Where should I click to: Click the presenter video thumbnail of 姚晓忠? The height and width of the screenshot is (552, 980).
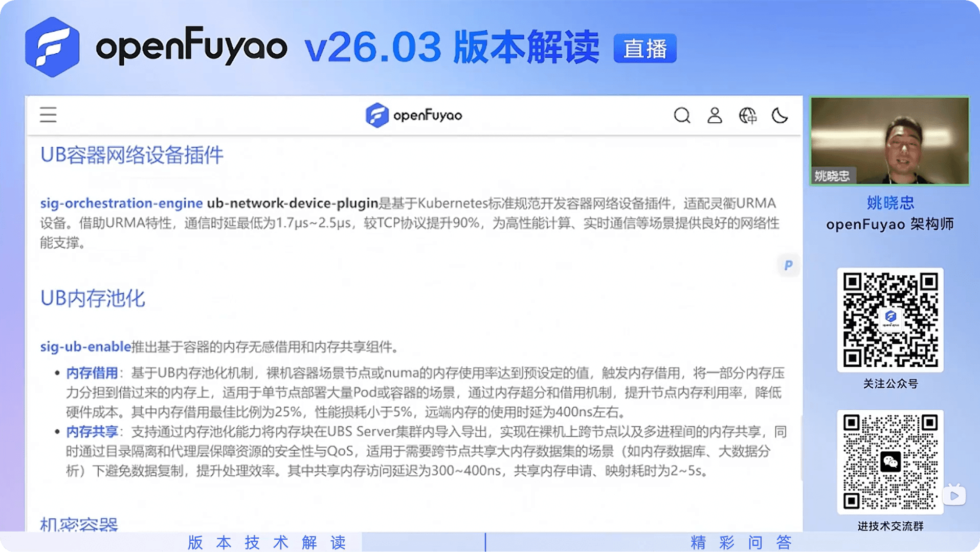tap(889, 141)
